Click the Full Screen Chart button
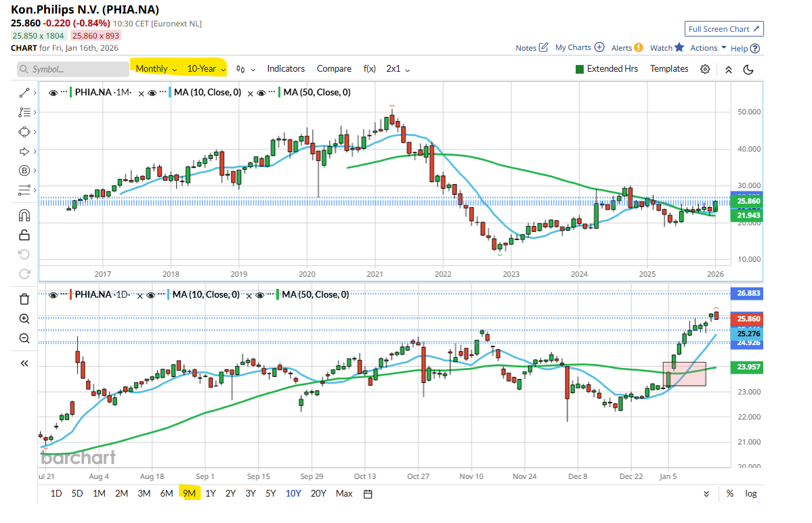812x523 pixels. click(724, 29)
